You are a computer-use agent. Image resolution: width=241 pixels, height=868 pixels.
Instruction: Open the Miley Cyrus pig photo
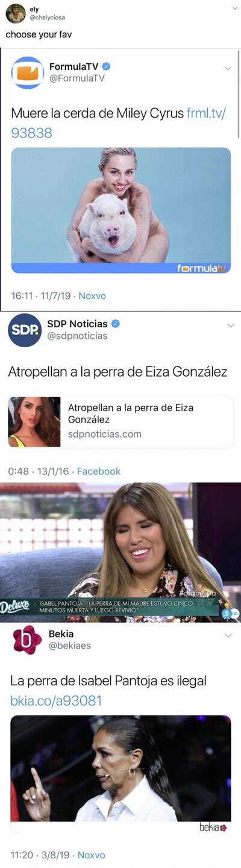click(x=120, y=210)
